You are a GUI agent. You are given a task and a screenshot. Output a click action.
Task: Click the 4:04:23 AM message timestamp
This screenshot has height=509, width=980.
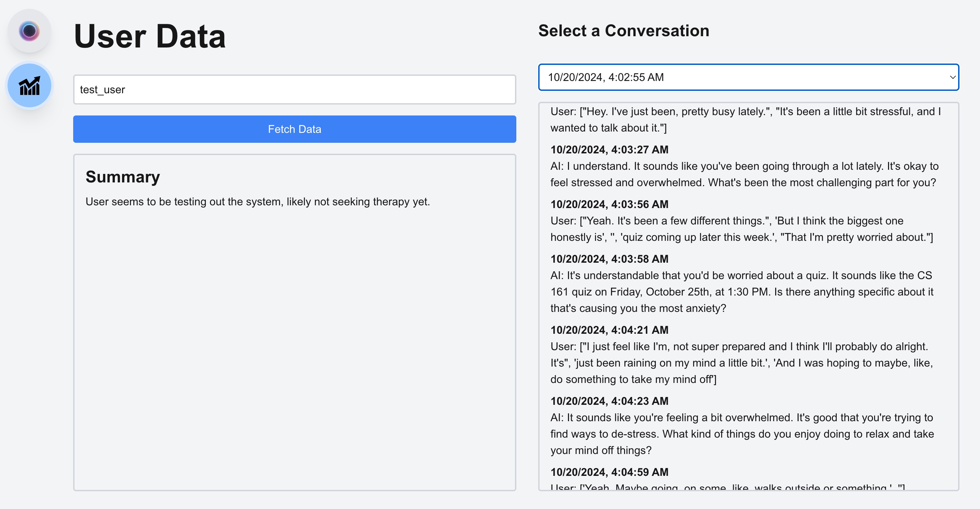point(609,401)
